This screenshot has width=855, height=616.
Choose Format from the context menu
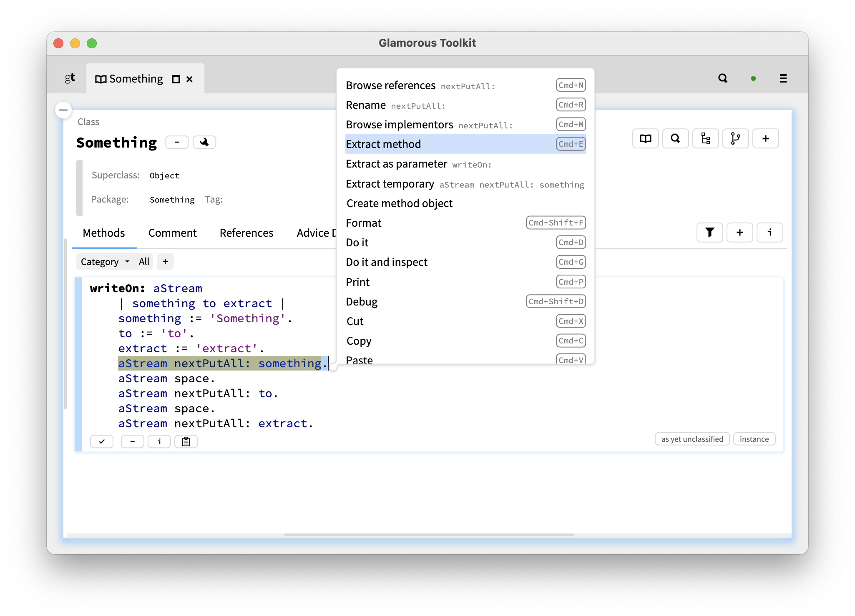pos(465,223)
